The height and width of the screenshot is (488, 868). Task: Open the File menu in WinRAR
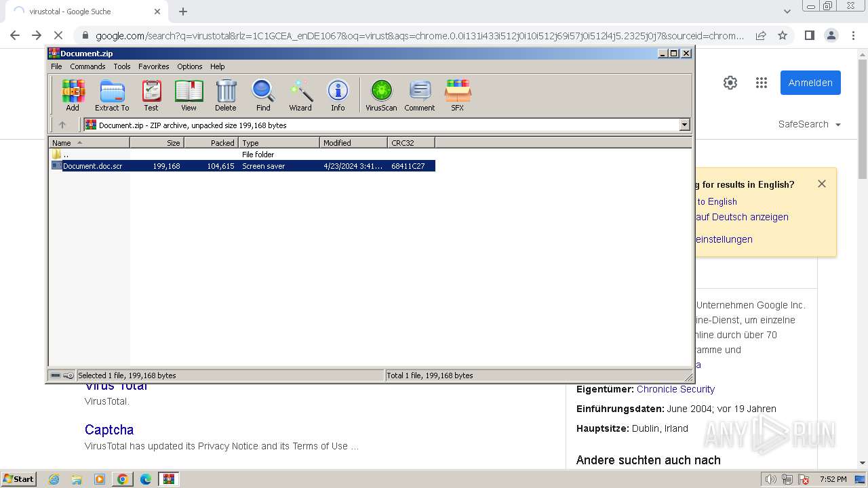(56, 66)
